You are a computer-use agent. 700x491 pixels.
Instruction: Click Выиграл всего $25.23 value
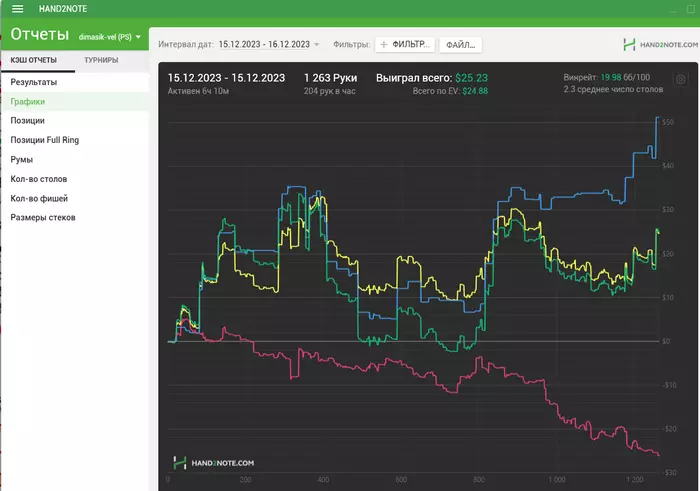coord(471,78)
